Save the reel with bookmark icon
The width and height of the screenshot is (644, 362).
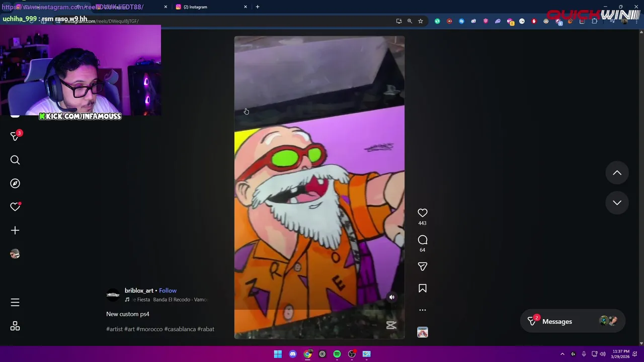coord(423,288)
